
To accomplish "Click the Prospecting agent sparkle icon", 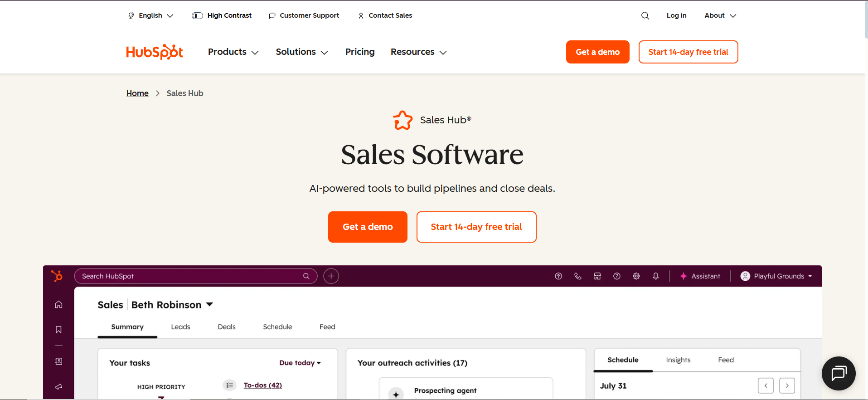I will [396, 394].
